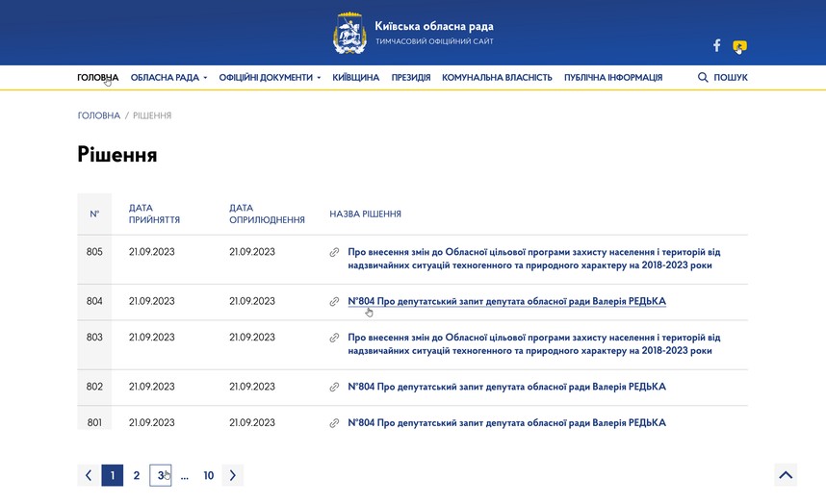This screenshot has height=504, width=826.
Task: Click the ДАТА ПРИЙНЯТТЯ column header
Action: tap(154, 214)
